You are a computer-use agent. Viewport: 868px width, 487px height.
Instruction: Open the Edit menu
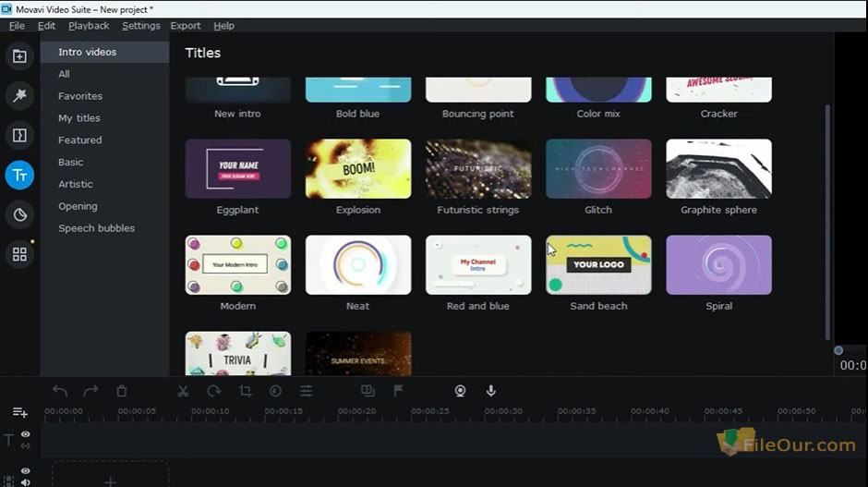click(x=46, y=26)
